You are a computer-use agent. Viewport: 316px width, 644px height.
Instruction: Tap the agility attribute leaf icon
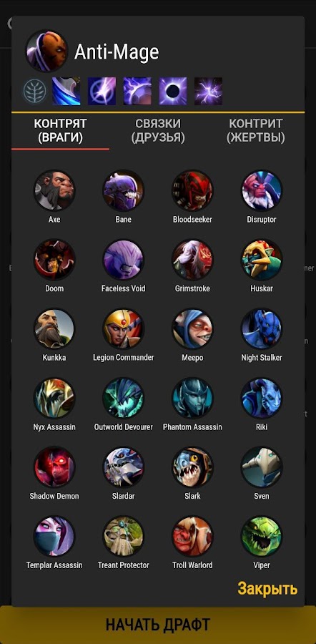(35, 91)
